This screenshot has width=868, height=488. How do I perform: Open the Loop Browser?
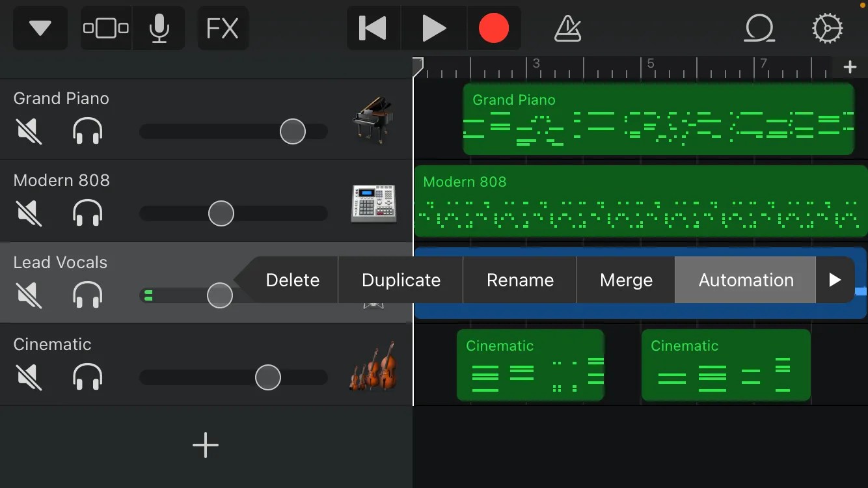point(759,28)
